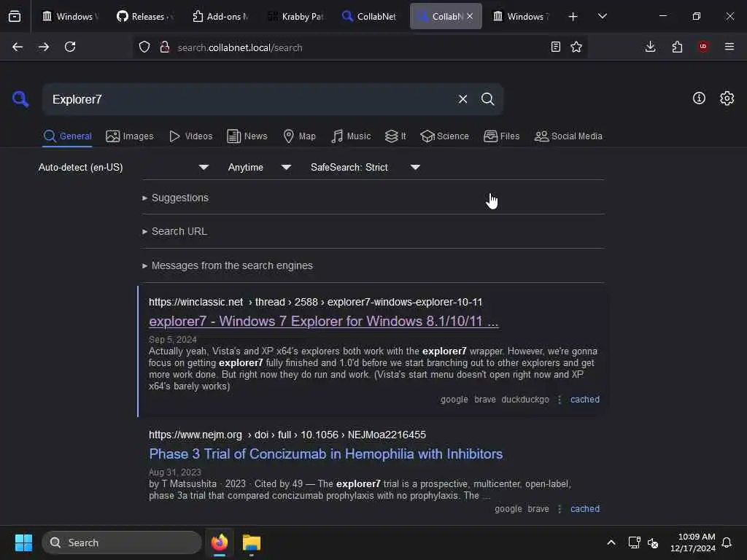Select the Images search category
Screen dimensions: 747x560
[130, 136]
